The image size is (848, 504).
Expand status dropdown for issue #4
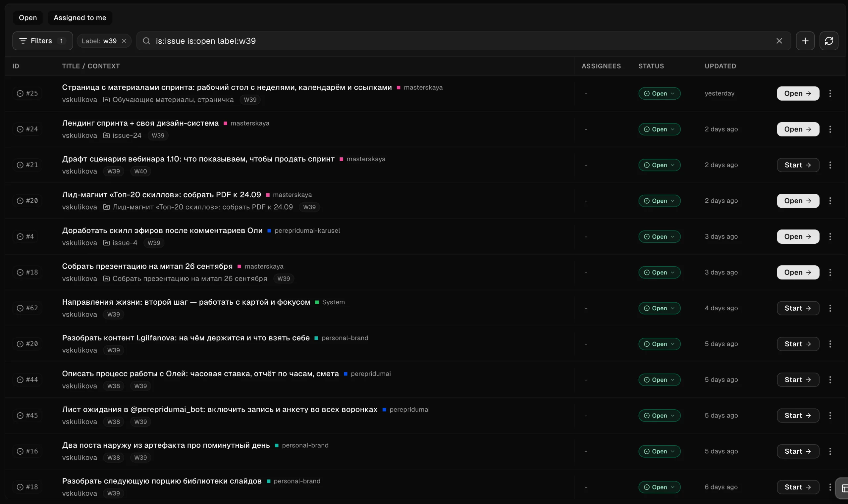659,236
